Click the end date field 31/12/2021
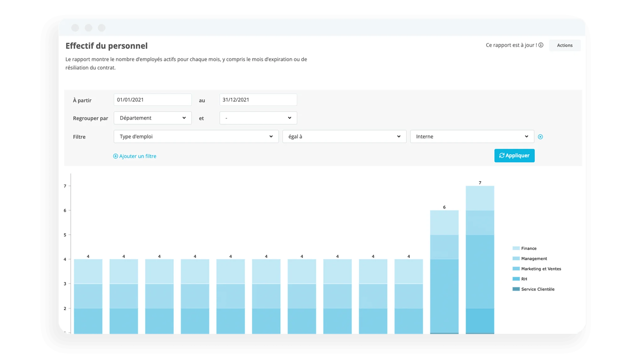This screenshot has width=644, height=359. pos(258,100)
